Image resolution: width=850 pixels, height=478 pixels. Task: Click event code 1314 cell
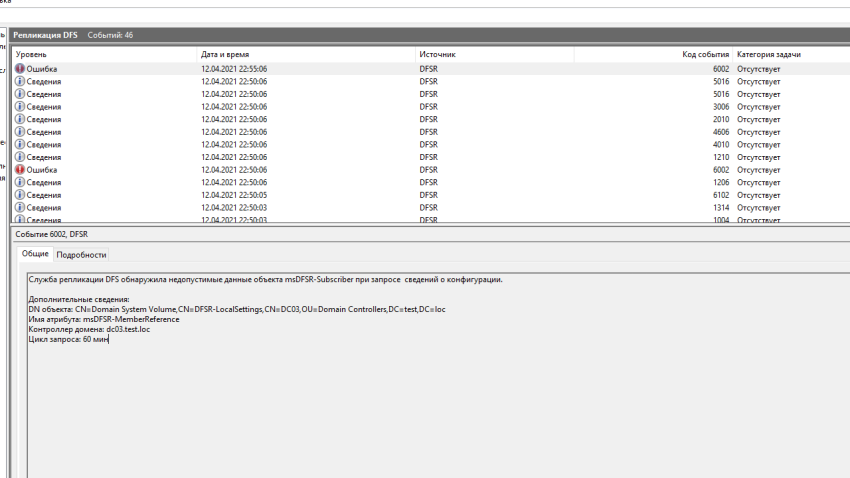click(720, 208)
